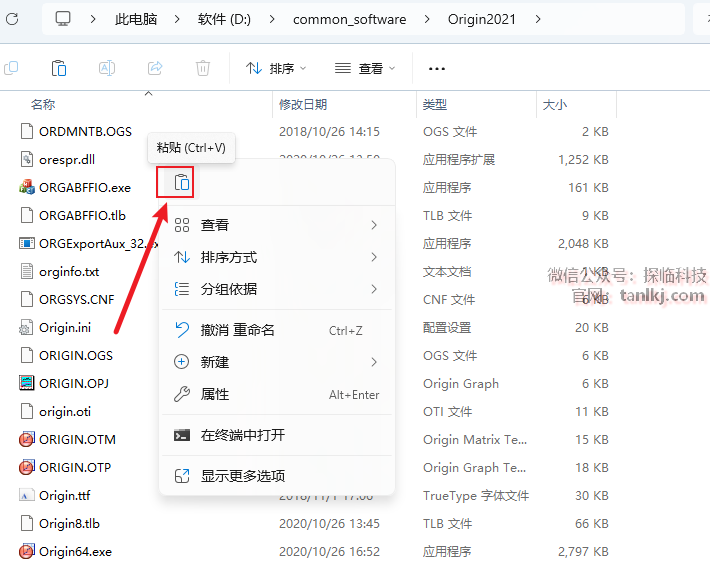710x563 pixels.
Task: Click 显示更多选项 in context menu
Action: tap(242, 476)
